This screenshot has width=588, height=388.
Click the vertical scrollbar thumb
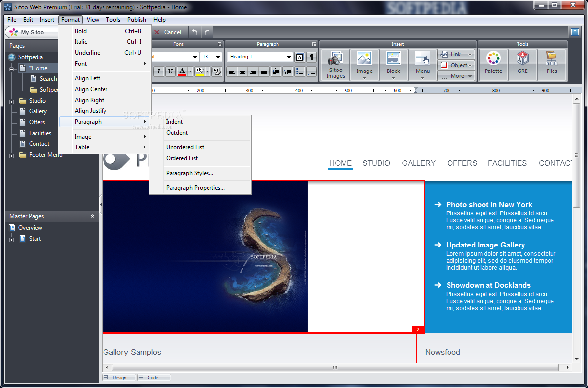point(576,155)
